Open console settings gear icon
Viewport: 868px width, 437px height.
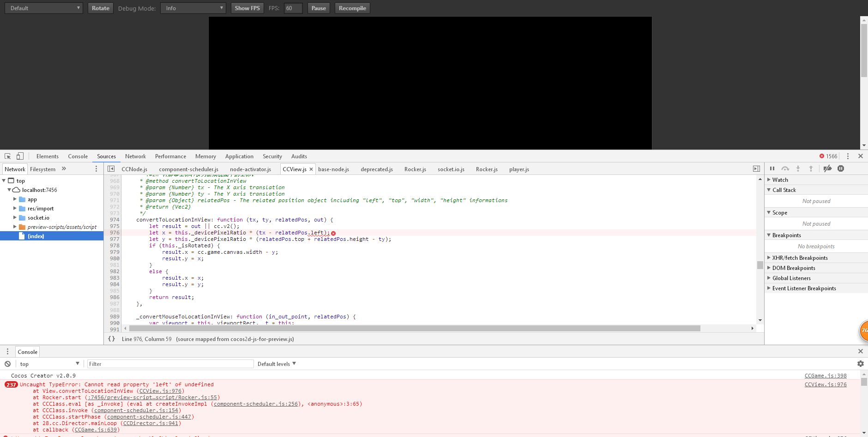861,364
